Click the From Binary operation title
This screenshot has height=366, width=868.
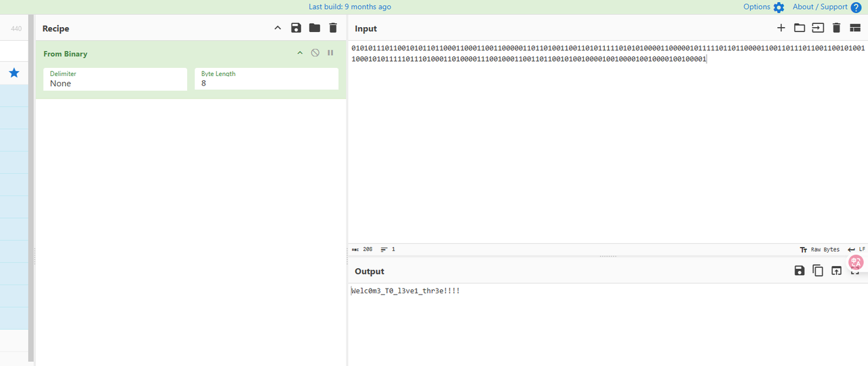[65, 54]
